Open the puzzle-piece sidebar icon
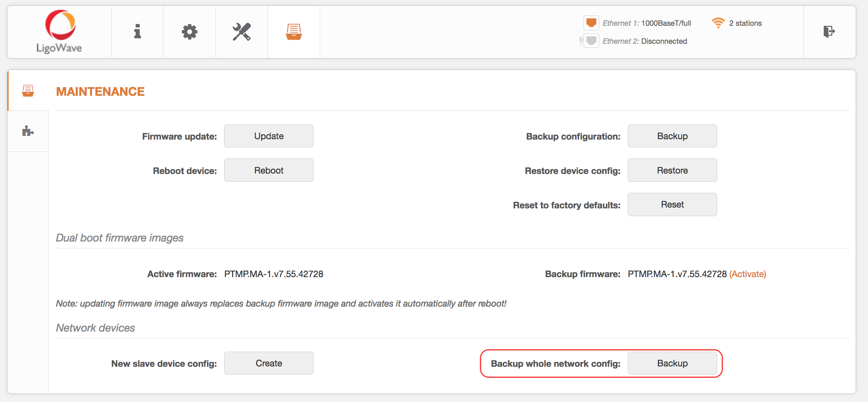This screenshot has width=868, height=402. [27, 131]
